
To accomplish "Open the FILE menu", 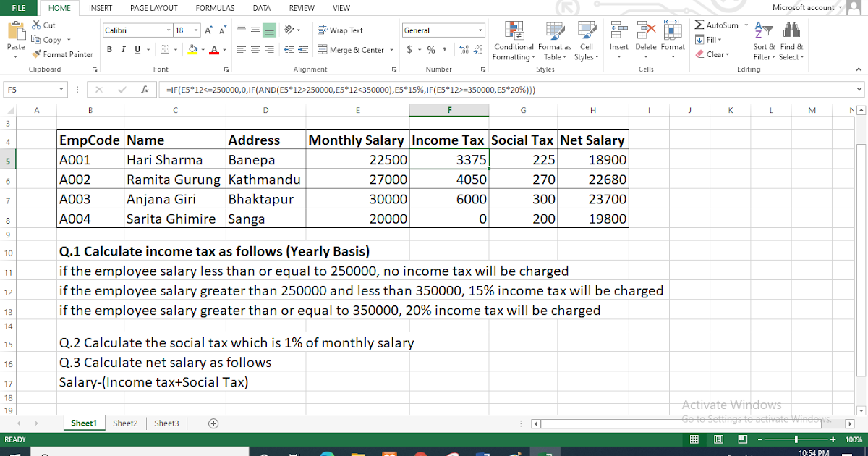I will [x=18, y=8].
